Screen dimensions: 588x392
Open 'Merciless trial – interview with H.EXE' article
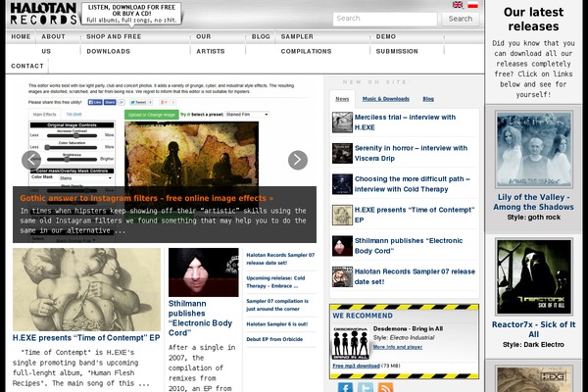[402, 122]
